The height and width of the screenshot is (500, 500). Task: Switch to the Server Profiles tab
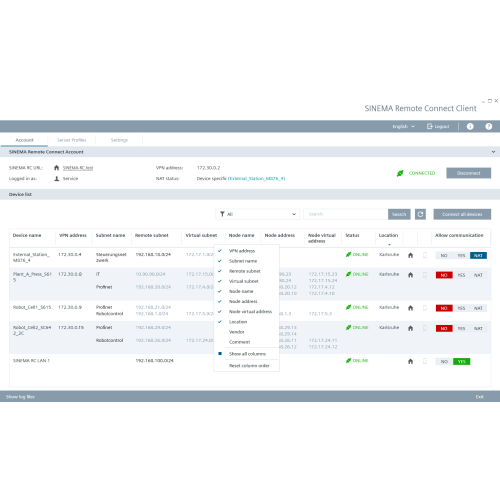point(72,140)
